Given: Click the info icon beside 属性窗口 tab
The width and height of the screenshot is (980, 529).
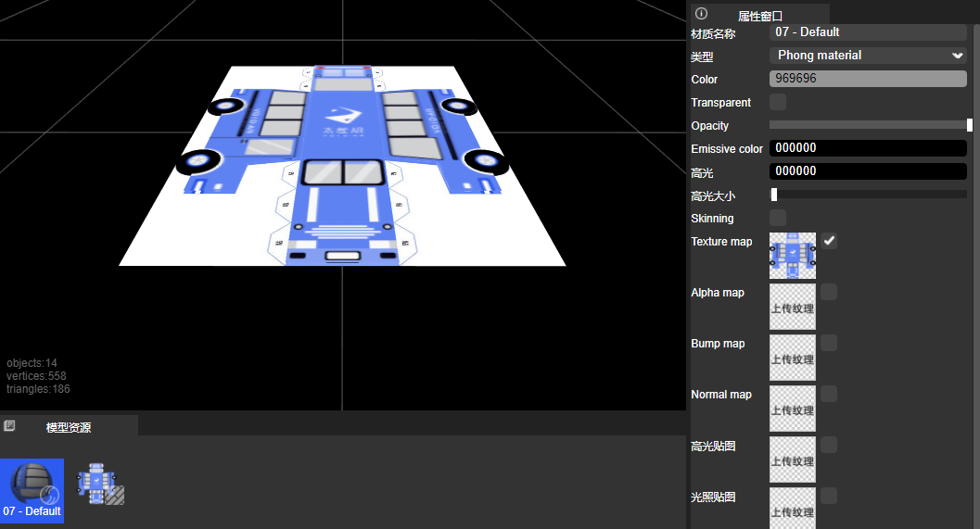Looking at the screenshot, I should pyautogui.click(x=701, y=14).
